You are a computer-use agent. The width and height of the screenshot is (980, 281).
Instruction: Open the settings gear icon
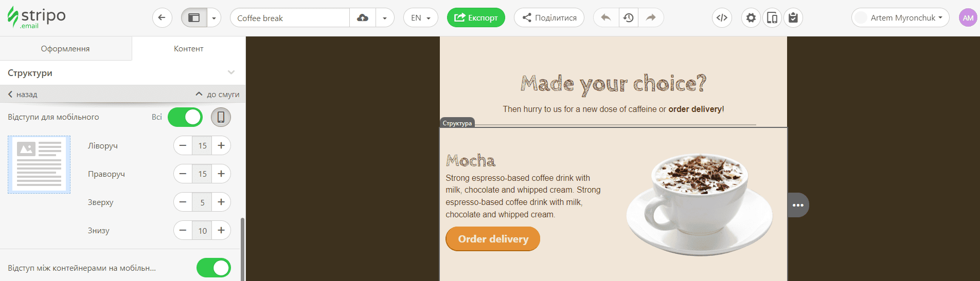click(751, 18)
